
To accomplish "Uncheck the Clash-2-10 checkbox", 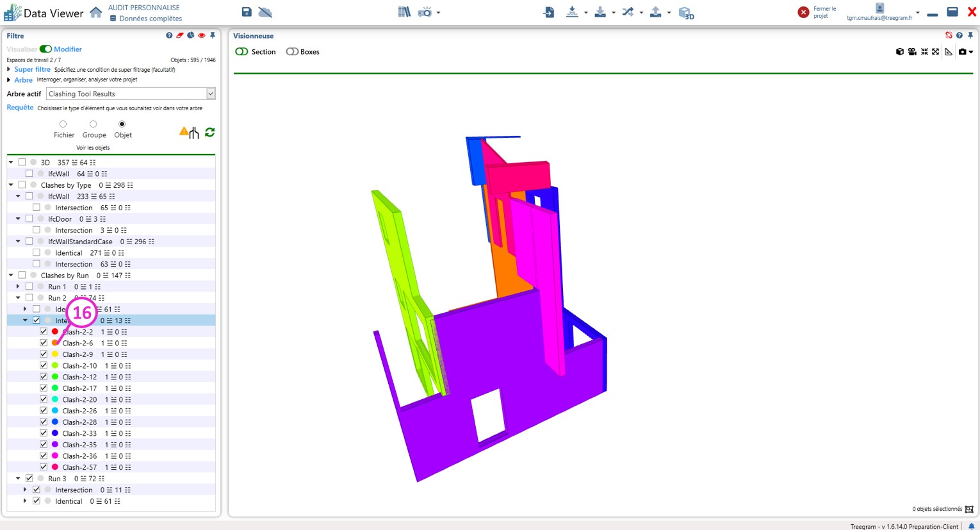I will (x=44, y=365).
